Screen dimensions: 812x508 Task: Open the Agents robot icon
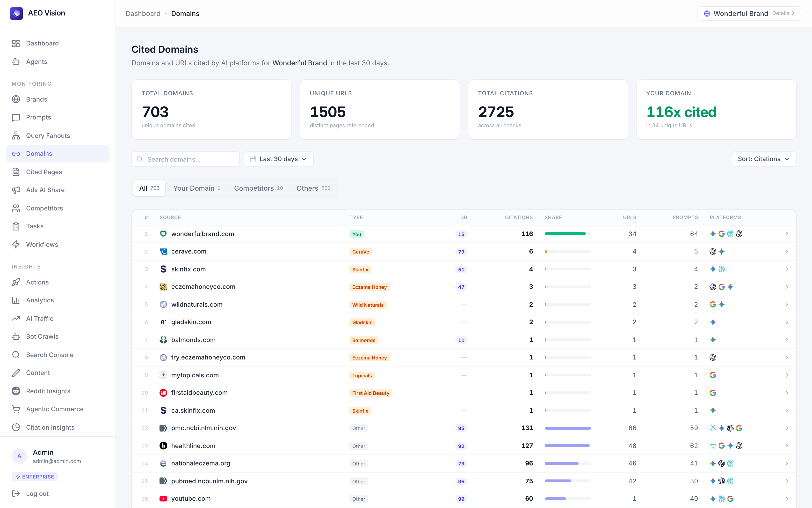click(16, 61)
